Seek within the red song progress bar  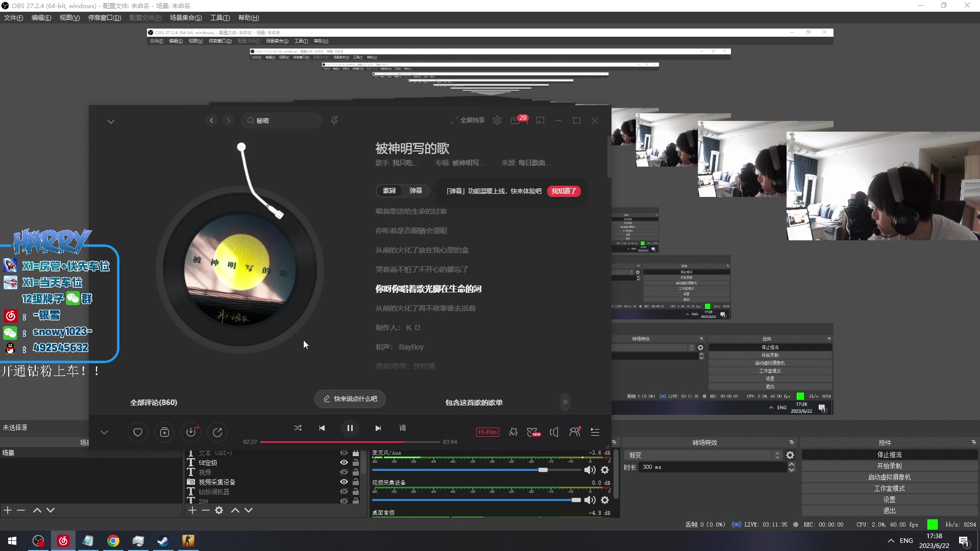(x=350, y=442)
